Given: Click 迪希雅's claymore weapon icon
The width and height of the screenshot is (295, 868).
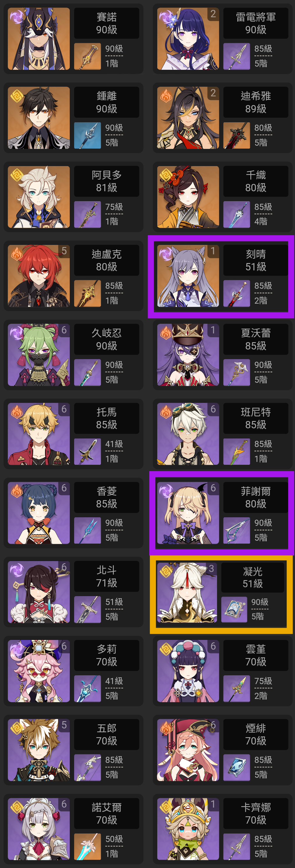Looking at the screenshot, I should click(236, 135).
